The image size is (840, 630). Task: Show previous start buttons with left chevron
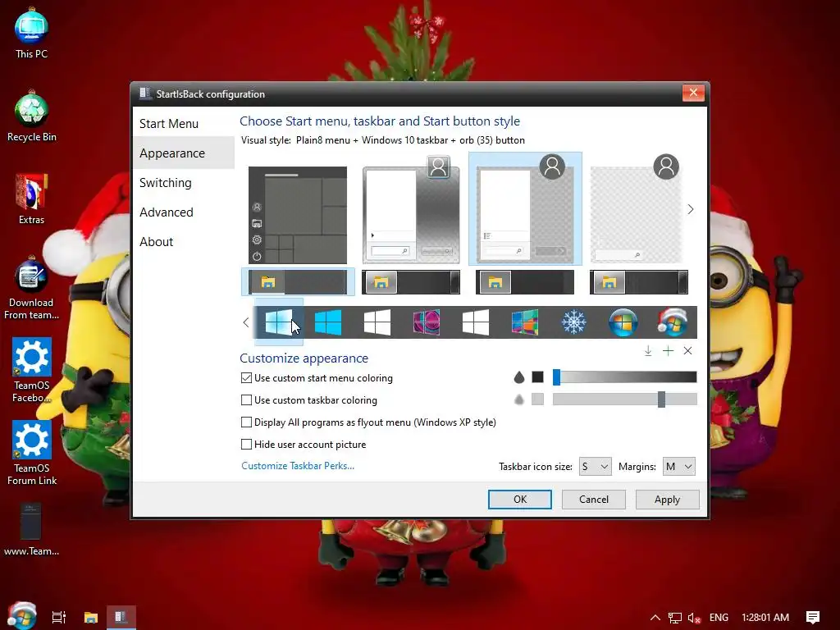[246, 322]
